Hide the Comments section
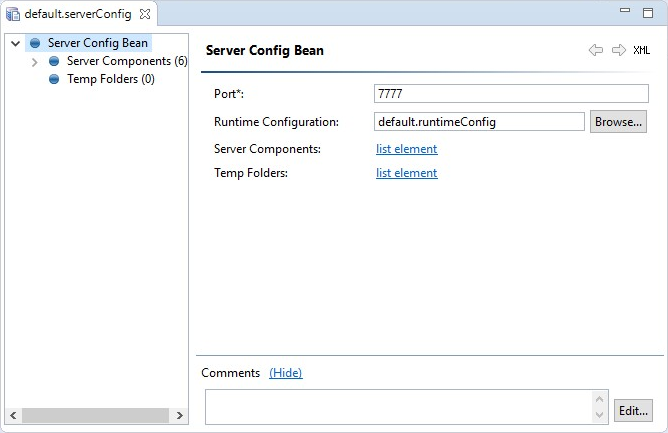 pyautogui.click(x=285, y=373)
